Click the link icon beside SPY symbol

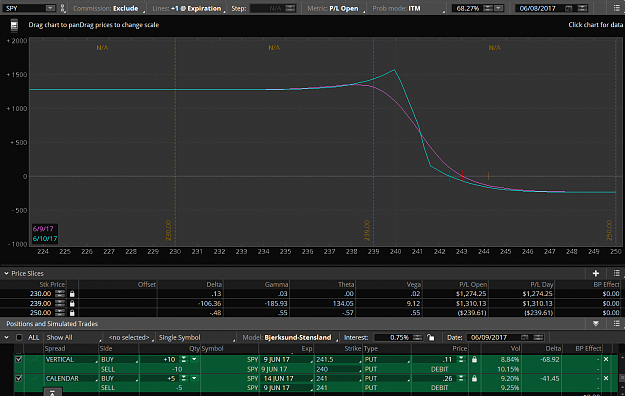point(63,8)
